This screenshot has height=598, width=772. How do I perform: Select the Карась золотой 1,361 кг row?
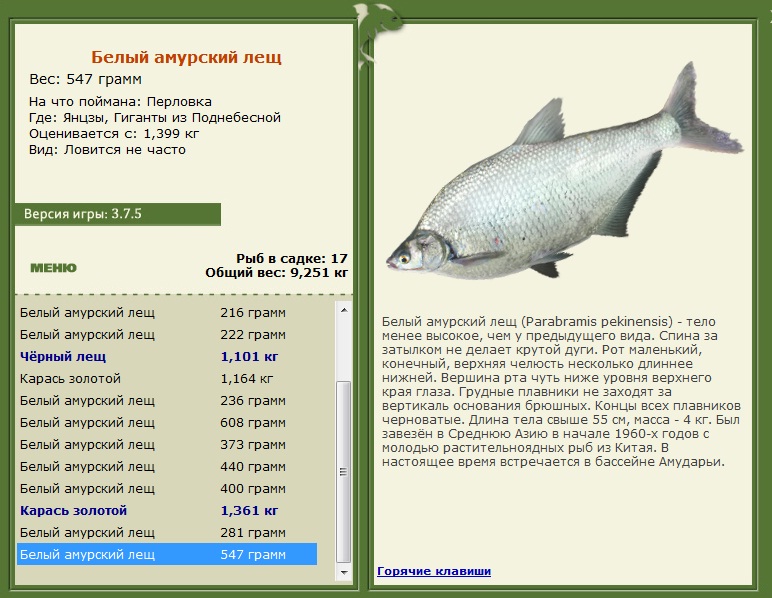pyautogui.click(x=167, y=510)
